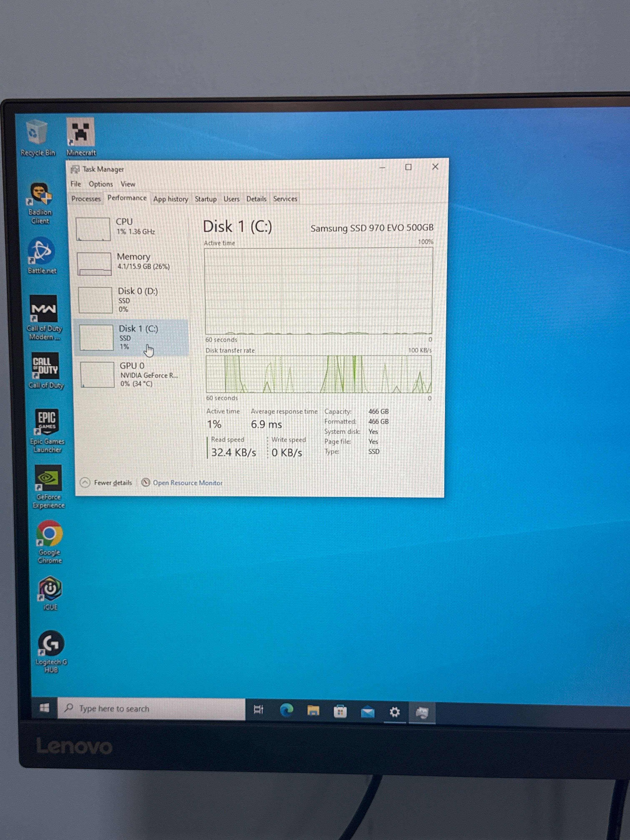The image size is (630, 840).
Task: Switch to the Services tab
Action: (285, 199)
